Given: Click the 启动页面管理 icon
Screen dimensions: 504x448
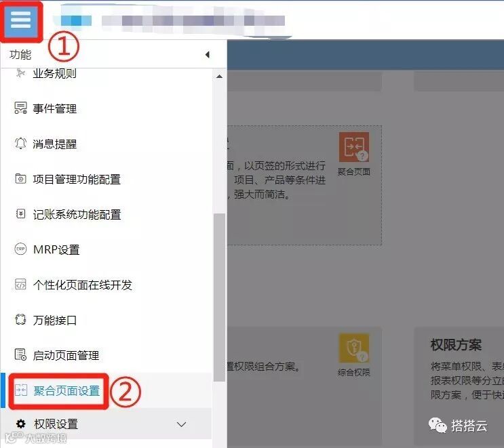Looking at the screenshot, I should tap(20, 355).
